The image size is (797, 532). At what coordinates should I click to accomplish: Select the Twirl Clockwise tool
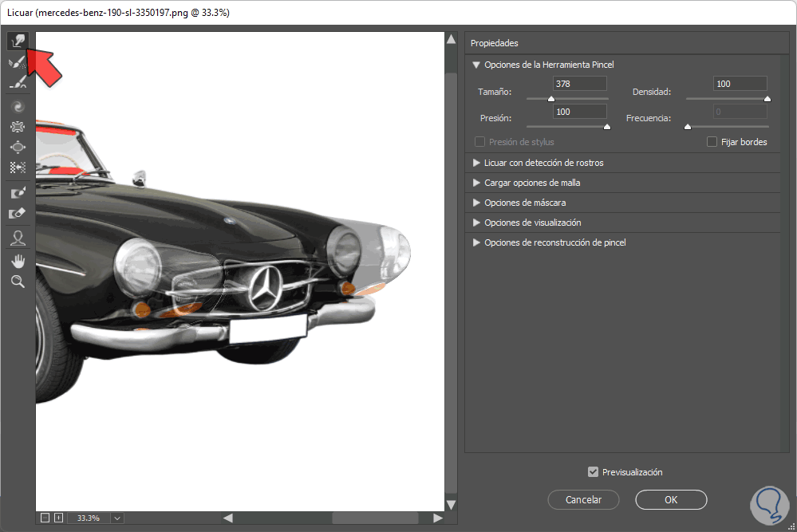(x=18, y=107)
